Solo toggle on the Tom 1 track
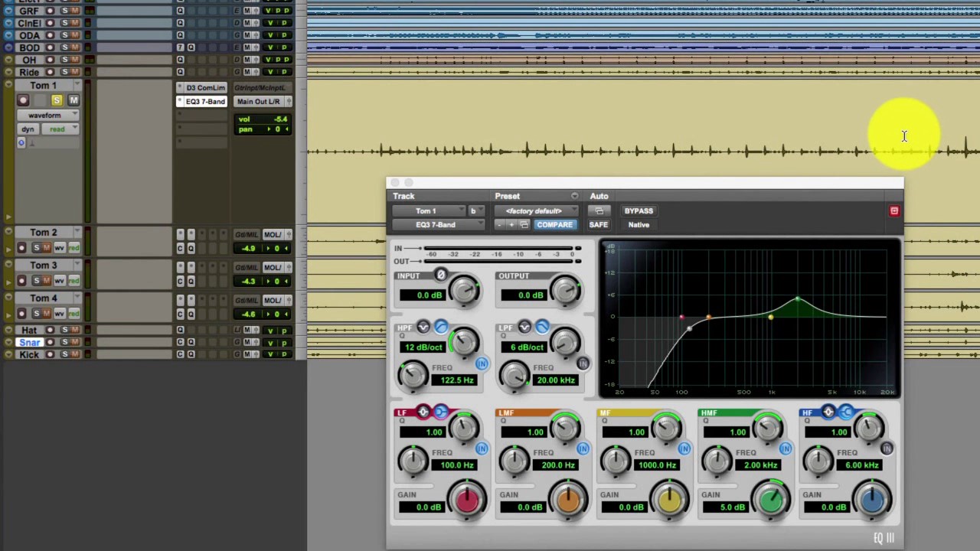Screen dimensions: 980x551 (57, 100)
